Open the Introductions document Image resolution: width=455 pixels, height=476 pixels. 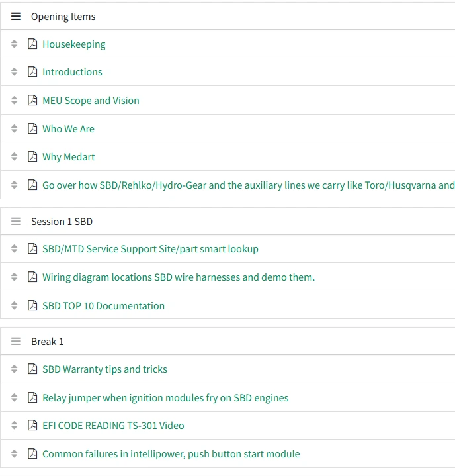(72, 72)
